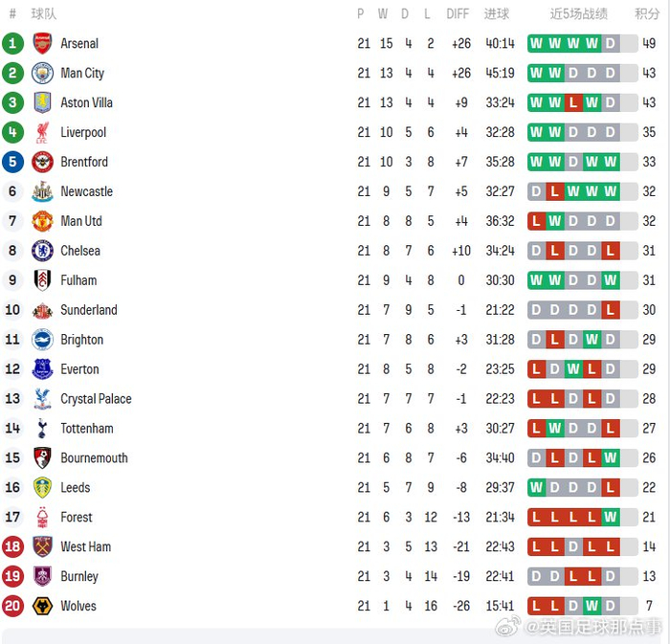The height and width of the screenshot is (644, 670).
Task: Click Arsenal's green rank 1 badge
Action: point(12,43)
